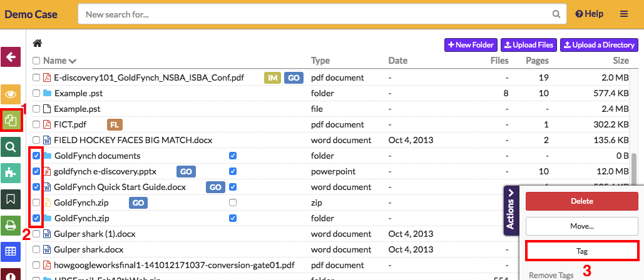
Task: Click the Word icon of FIELD HOCKEY document
Action: tap(47, 140)
